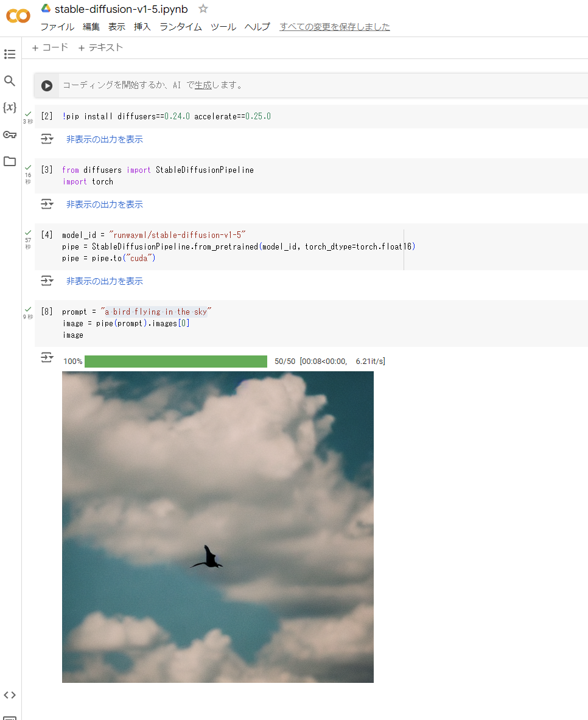Click output options icon under import cell
Image resolution: width=588 pixels, height=720 pixels.
click(47, 204)
